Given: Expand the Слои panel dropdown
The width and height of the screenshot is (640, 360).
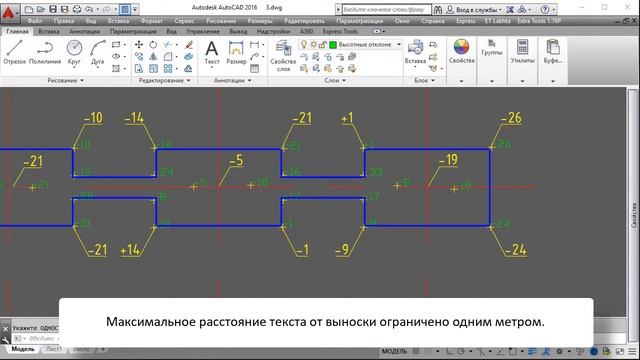Looking at the screenshot, I should 335,80.
